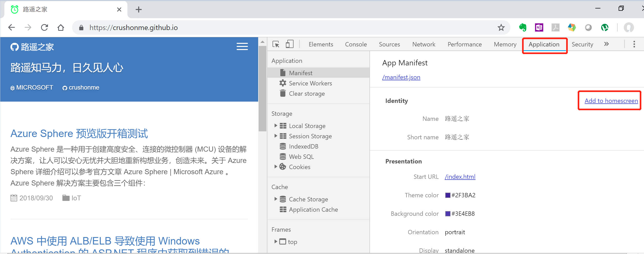The image size is (644, 254).
Task: Click the colorful hexagon extension icon
Action: 572,27
